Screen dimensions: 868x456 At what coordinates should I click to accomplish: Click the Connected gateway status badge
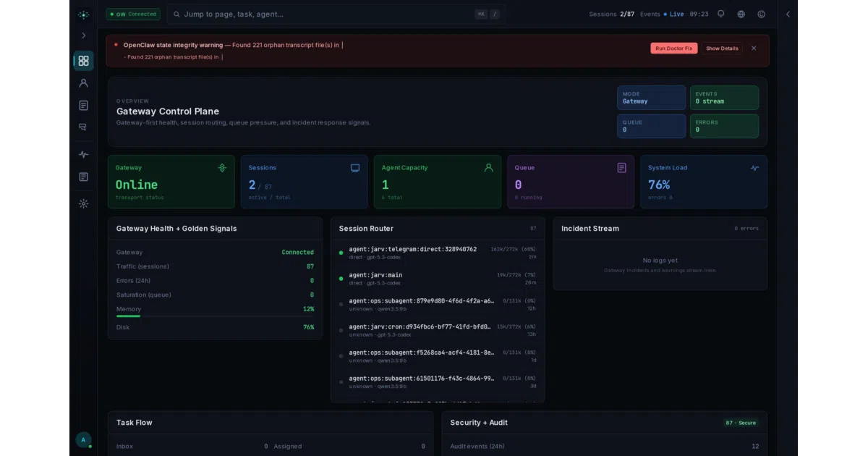click(133, 14)
